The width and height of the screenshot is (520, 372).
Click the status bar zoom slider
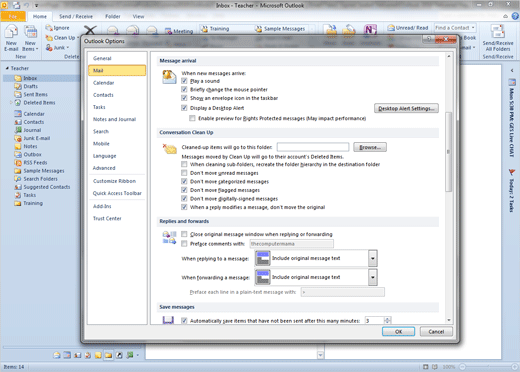pyautogui.click(x=487, y=367)
